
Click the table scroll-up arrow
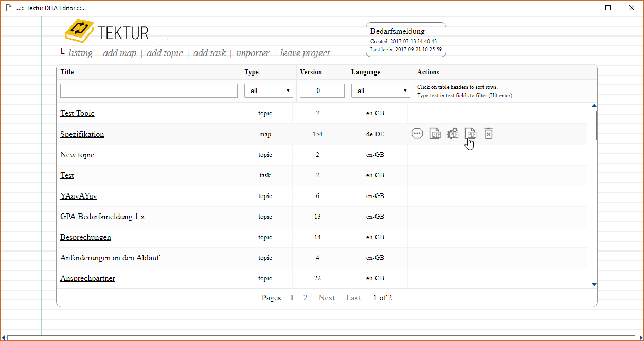click(x=594, y=105)
